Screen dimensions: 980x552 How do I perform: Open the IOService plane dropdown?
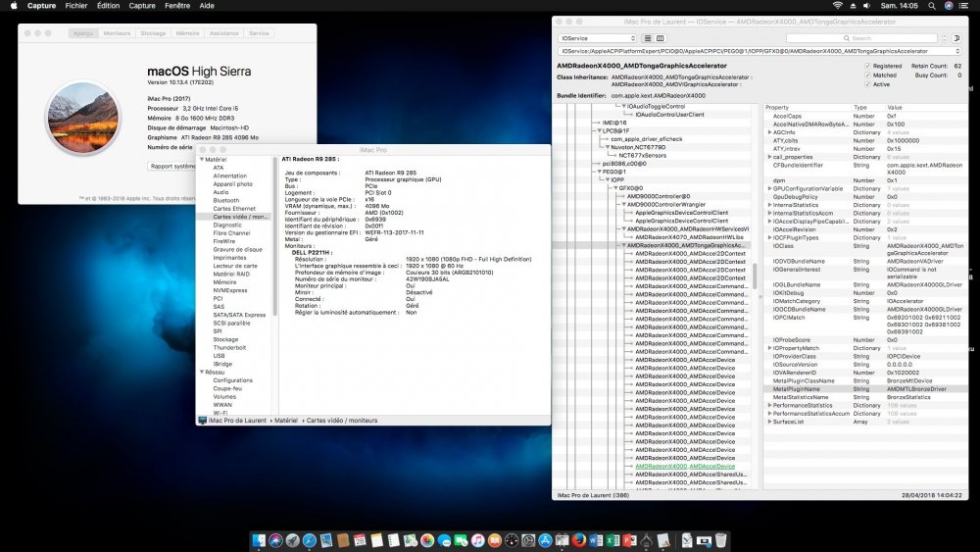[x=598, y=38]
